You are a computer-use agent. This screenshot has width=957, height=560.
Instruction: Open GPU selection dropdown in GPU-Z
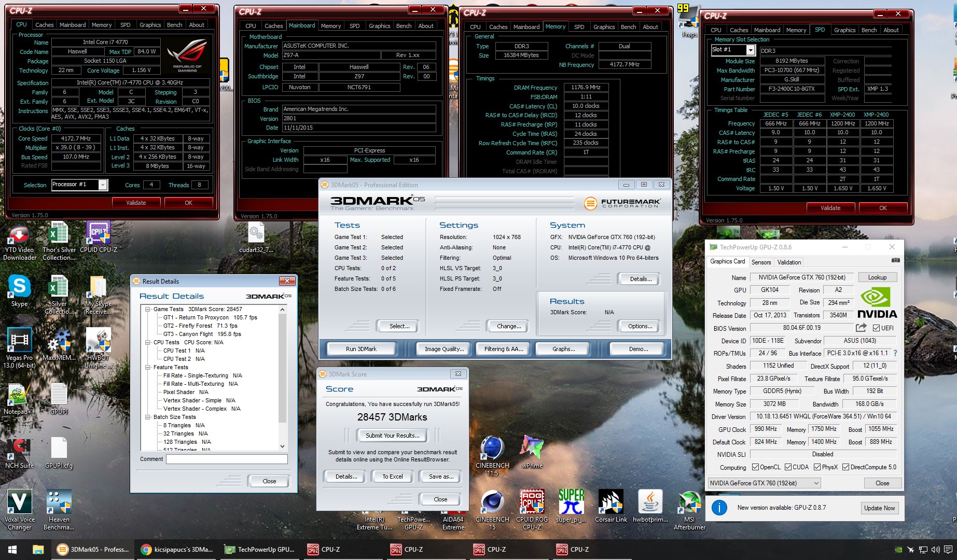click(765, 483)
